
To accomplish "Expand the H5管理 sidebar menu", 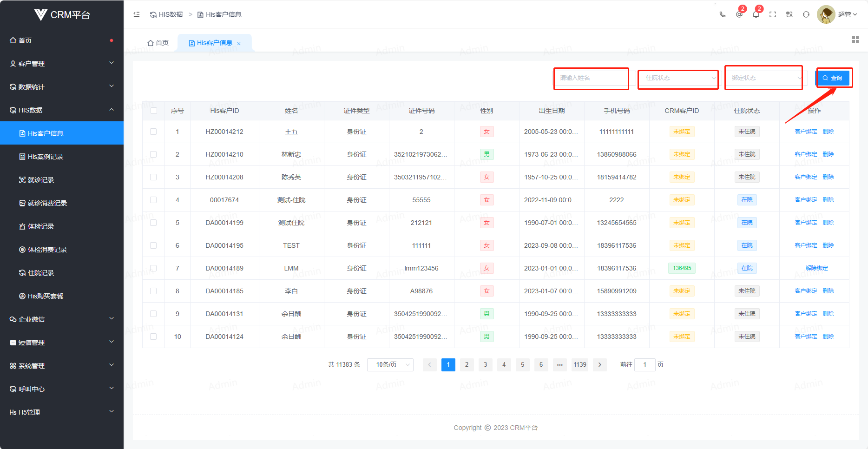I will pyautogui.click(x=62, y=412).
